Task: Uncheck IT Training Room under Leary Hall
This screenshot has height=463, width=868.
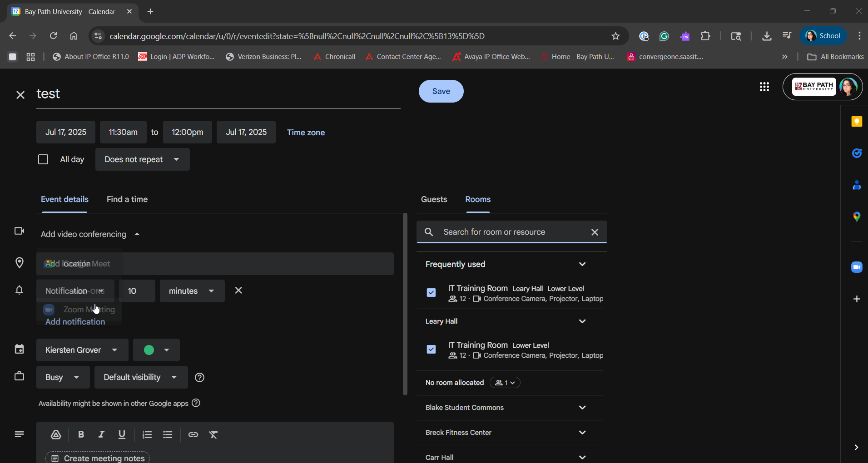Action: (432, 350)
